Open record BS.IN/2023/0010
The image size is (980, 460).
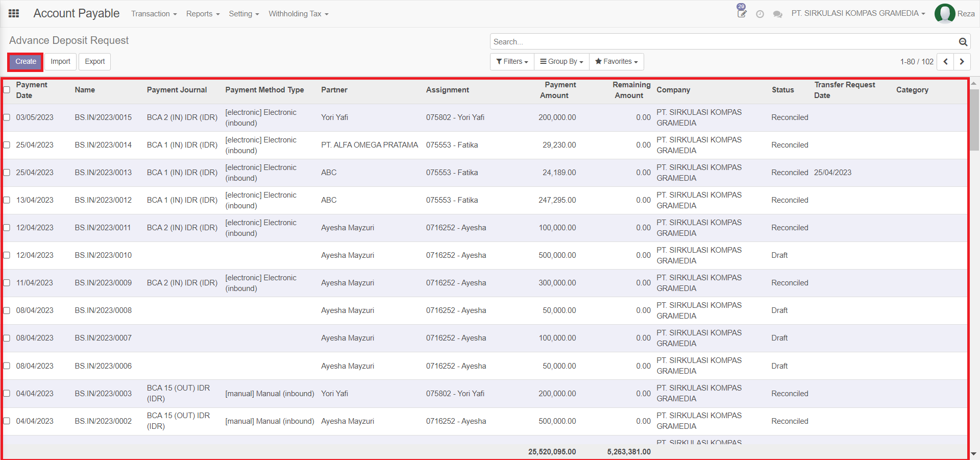pyautogui.click(x=103, y=255)
